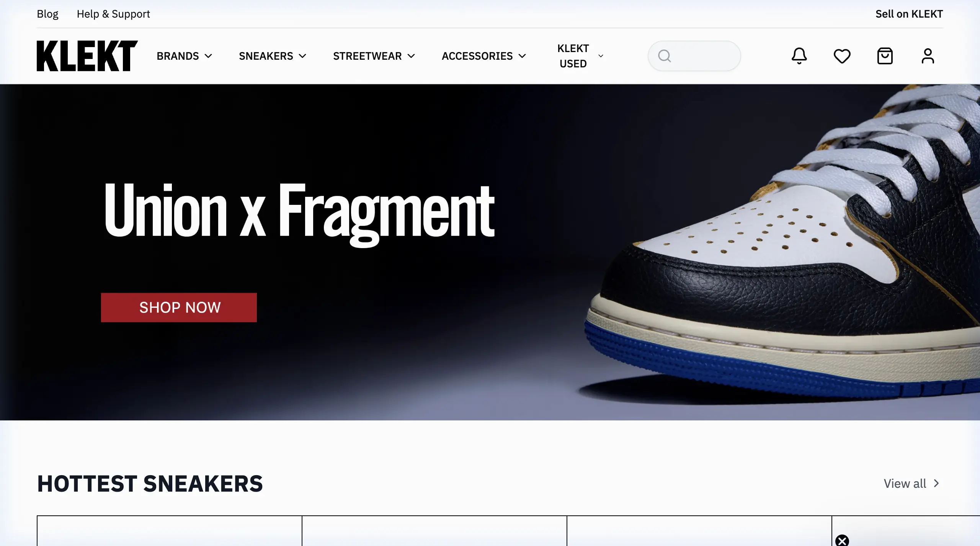Click the Union x Fragment hero banner
The height and width of the screenshot is (546, 980).
490,252
